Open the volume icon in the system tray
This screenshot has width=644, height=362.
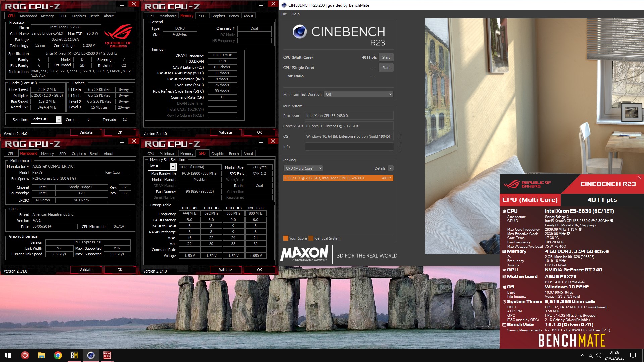tap(599, 355)
